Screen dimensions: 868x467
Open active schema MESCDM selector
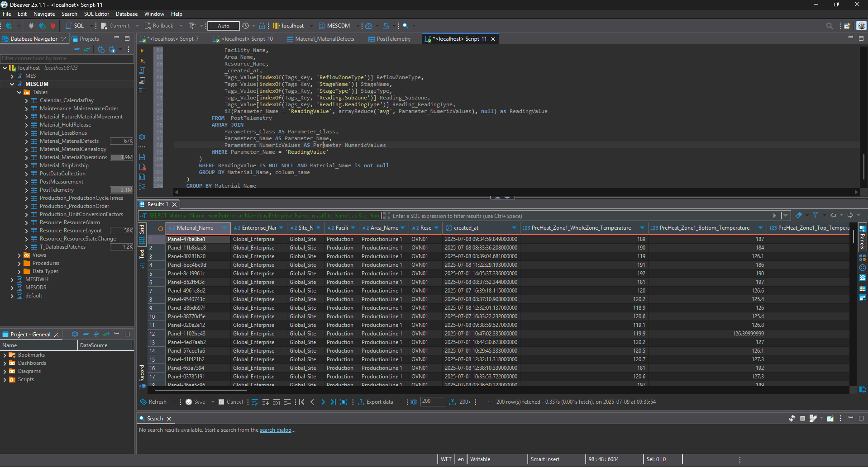(338, 26)
